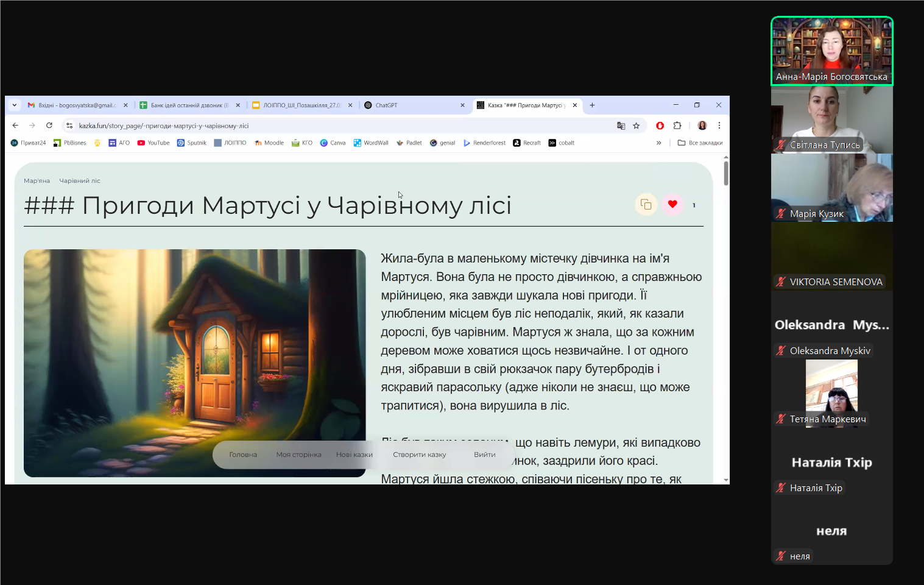Open the Chrome three-dot menu

click(x=719, y=126)
